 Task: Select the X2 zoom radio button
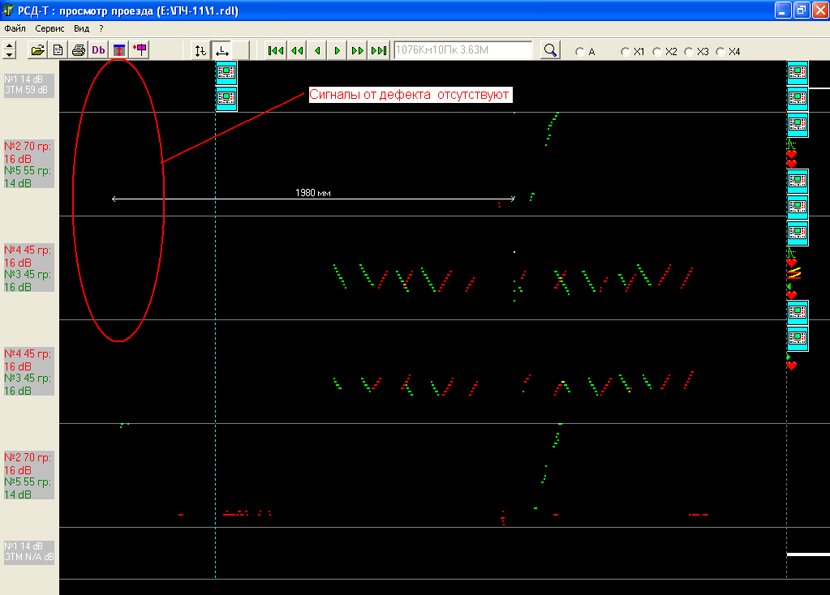(x=665, y=52)
